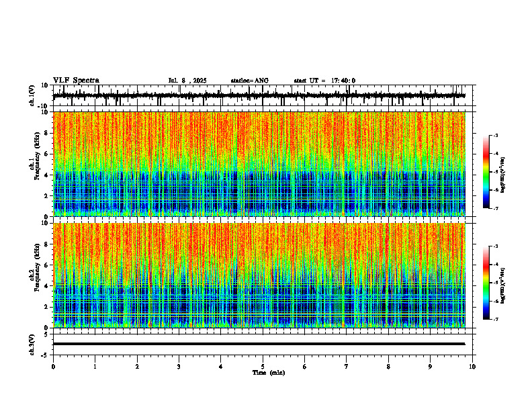Click the '-3' label on ch.1 color bar
532x411 pixels.
496,136
